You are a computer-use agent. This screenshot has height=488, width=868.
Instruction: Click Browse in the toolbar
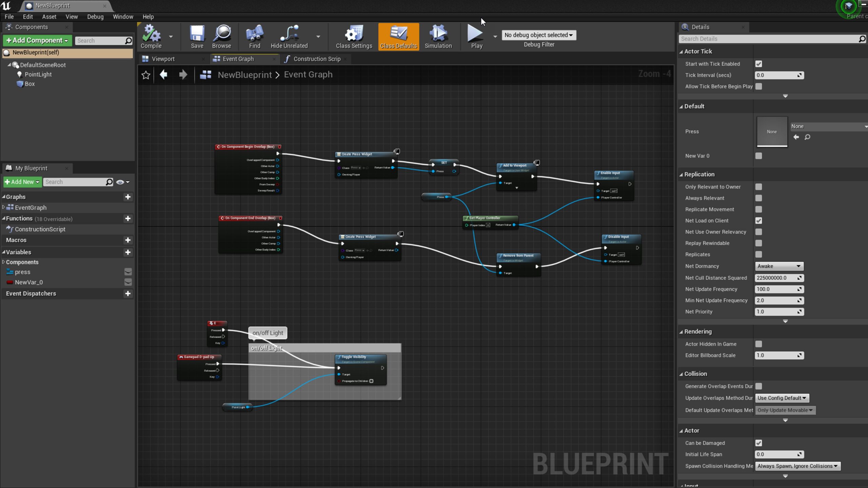pyautogui.click(x=221, y=36)
